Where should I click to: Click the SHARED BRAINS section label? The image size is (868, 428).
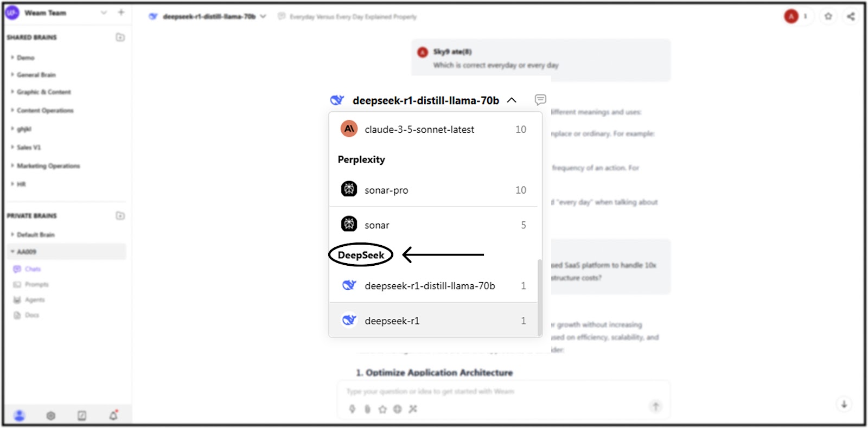click(x=31, y=37)
